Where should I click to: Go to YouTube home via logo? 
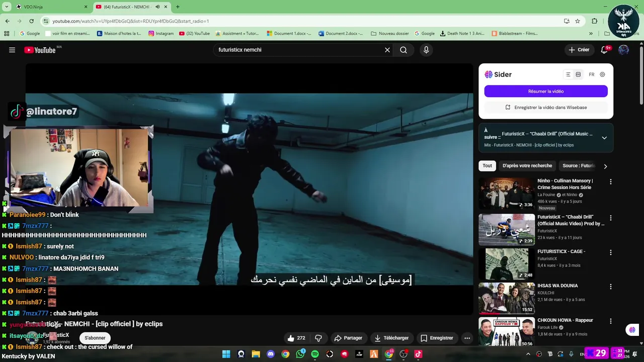[40, 50]
